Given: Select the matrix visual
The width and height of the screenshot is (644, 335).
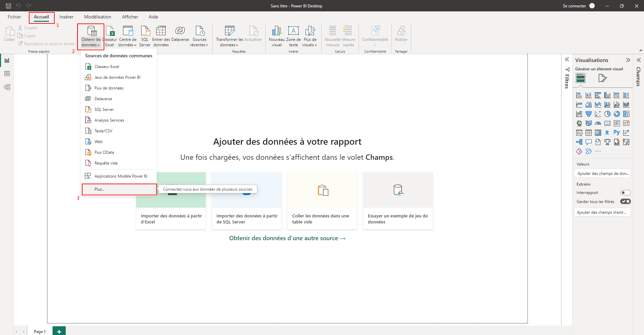Looking at the screenshot, I should [x=598, y=133].
